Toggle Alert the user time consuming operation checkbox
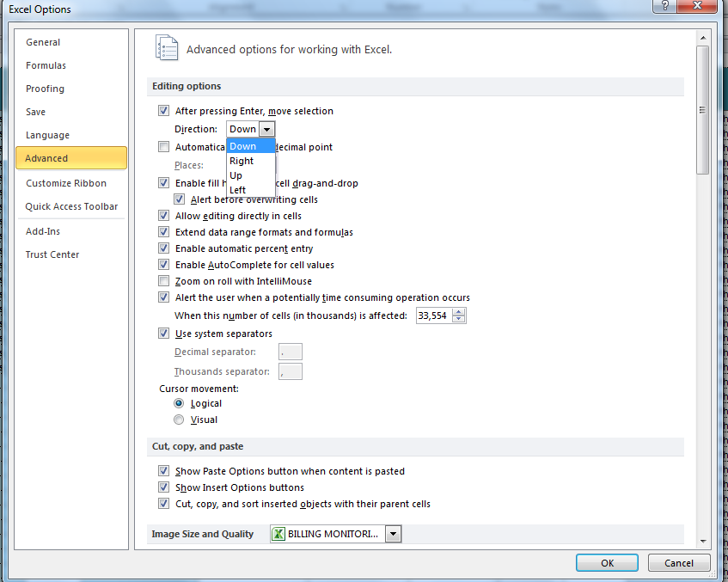This screenshot has width=728, height=582. 163,297
